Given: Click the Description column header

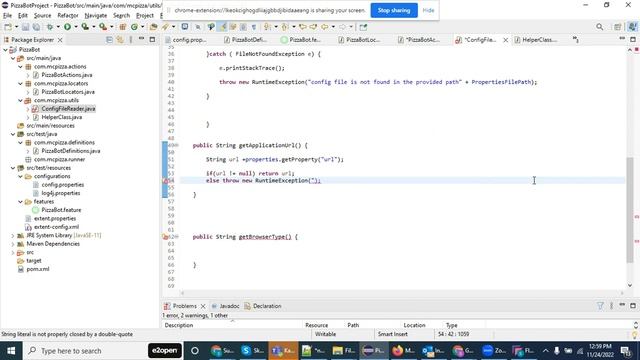Looking at the screenshot, I should tap(179, 325).
